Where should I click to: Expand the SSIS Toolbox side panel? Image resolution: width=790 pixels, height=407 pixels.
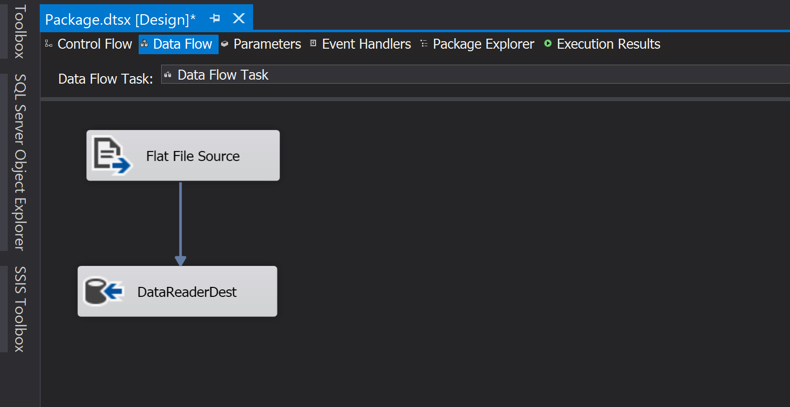click(19, 309)
